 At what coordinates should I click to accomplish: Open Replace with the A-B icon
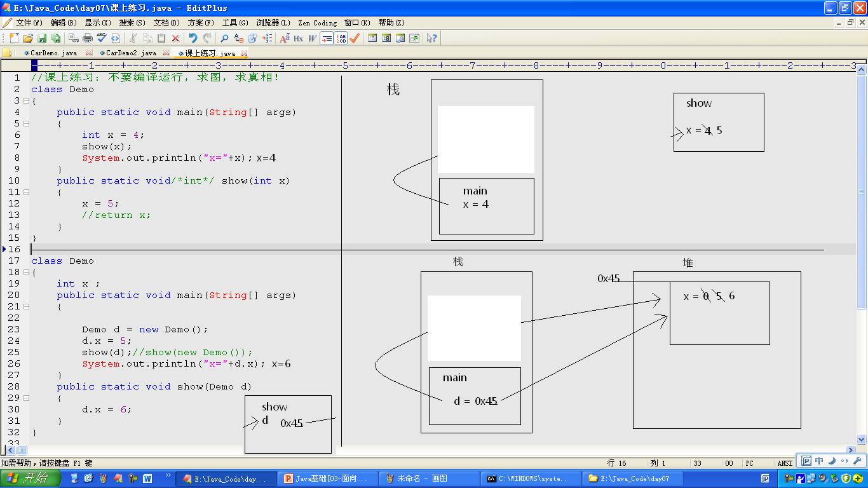(239, 38)
